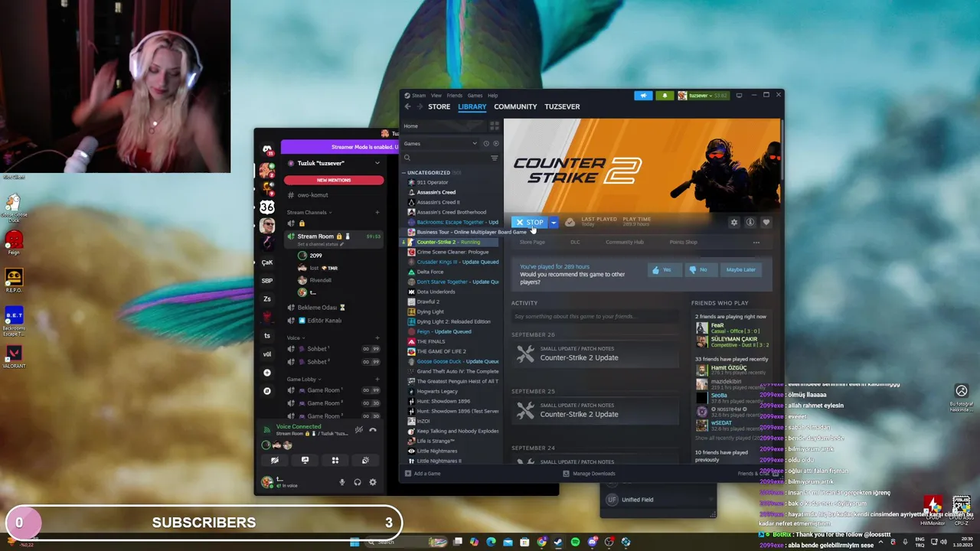Expand Tuzluk server dropdown in Discord

[x=377, y=163]
